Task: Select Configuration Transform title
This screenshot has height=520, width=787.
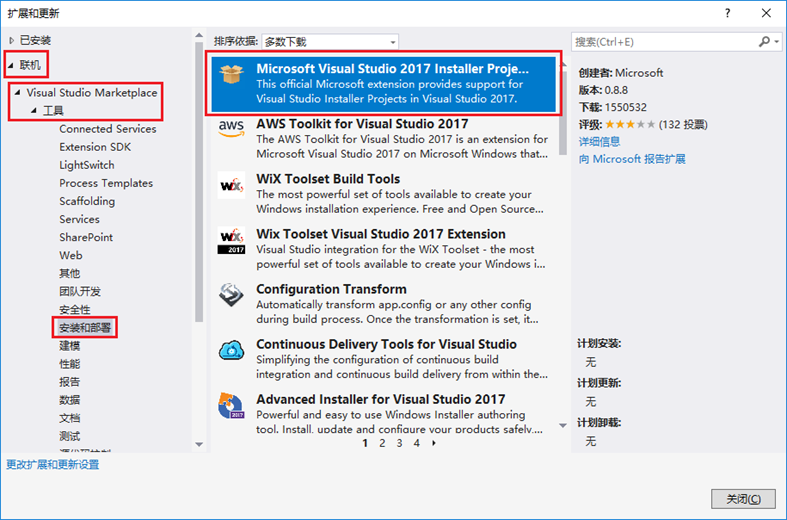Action: tap(331, 289)
